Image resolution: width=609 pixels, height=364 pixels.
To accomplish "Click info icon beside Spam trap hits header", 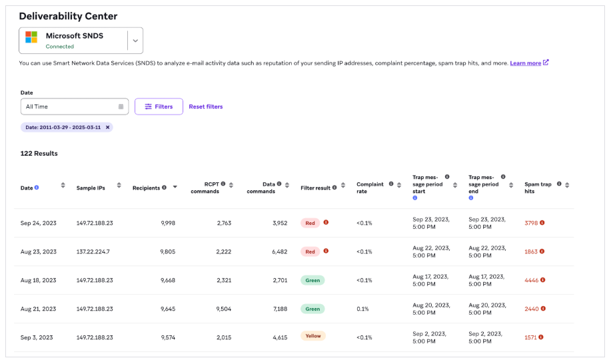I will pyautogui.click(x=559, y=184).
